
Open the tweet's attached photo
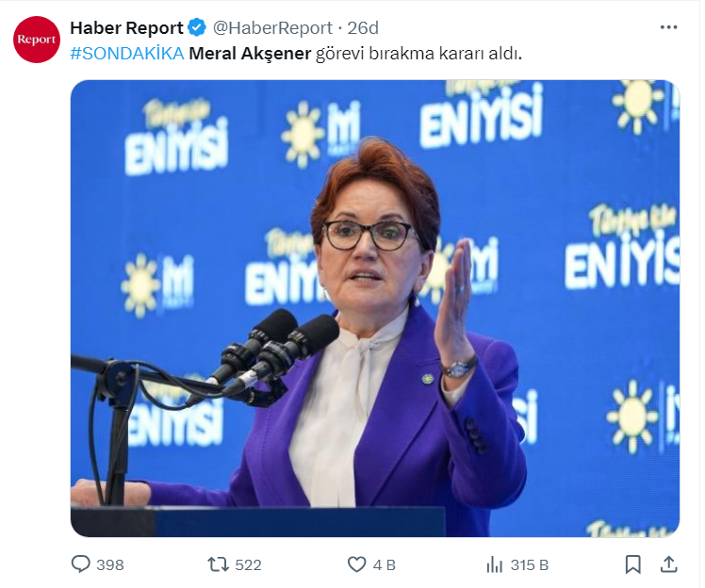coord(375,308)
